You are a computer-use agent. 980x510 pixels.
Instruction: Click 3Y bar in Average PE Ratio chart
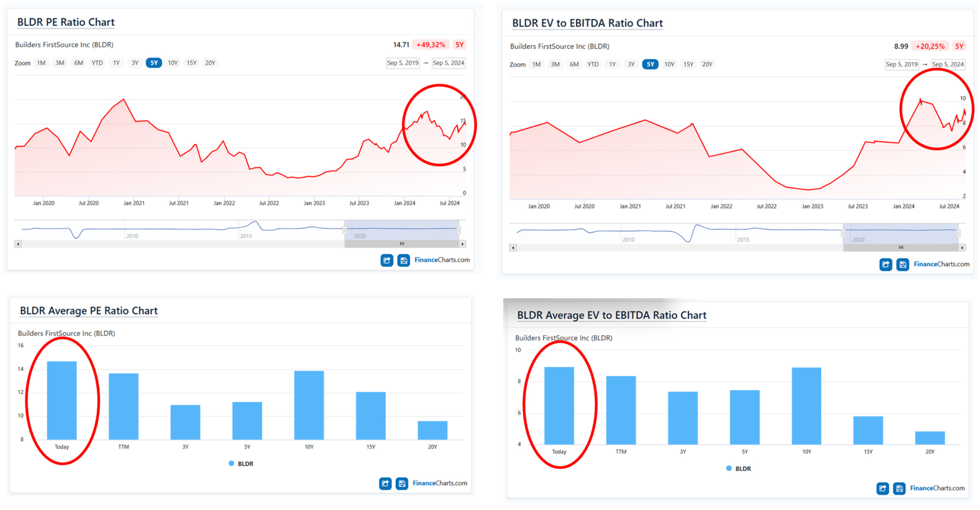[185, 422]
